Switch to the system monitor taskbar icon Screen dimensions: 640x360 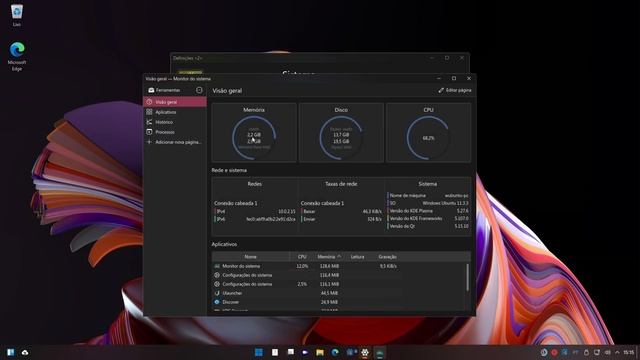tap(380, 352)
